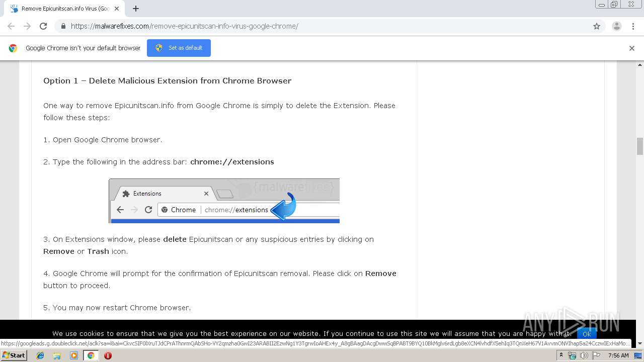Screen dimensions: 644x362
Task: Click step 5 restart Chrome browser text
Action: 117,308
